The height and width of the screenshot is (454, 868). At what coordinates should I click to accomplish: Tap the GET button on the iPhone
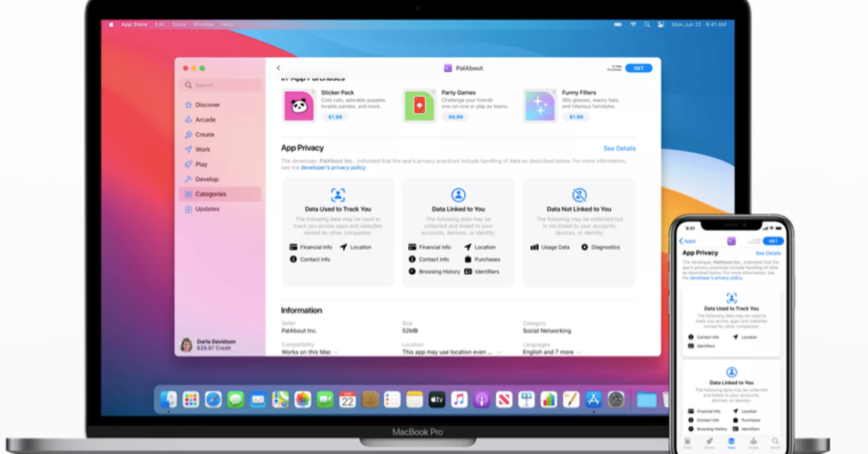click(x=773, y=241)
